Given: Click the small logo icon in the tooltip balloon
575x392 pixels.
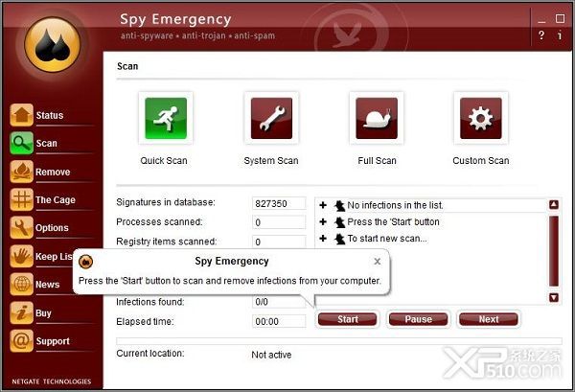Looking at the screenshot, I should (x=86, y=262).
